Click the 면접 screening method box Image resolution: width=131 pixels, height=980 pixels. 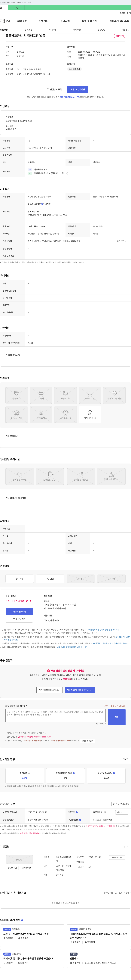click(50, 579)
